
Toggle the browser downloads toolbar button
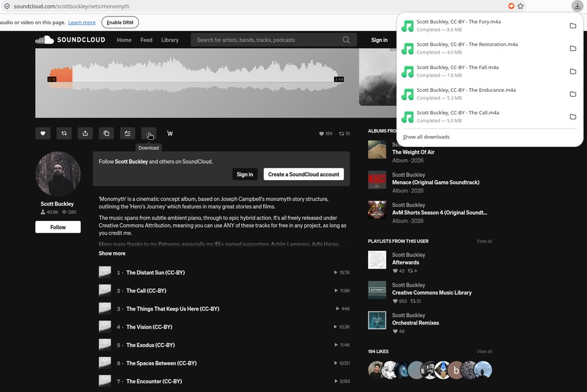[x=577, y=6]
